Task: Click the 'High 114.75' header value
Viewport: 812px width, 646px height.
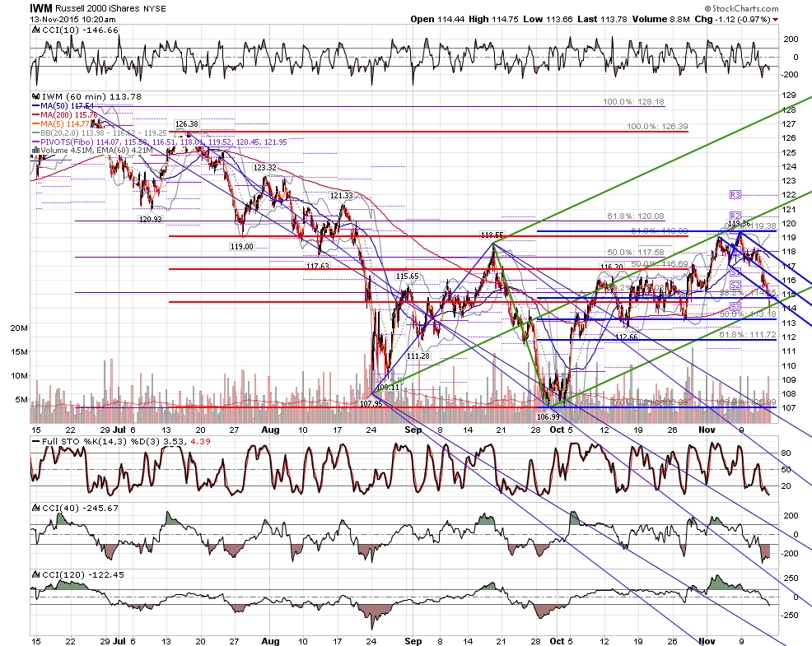Action: (493, 19)
